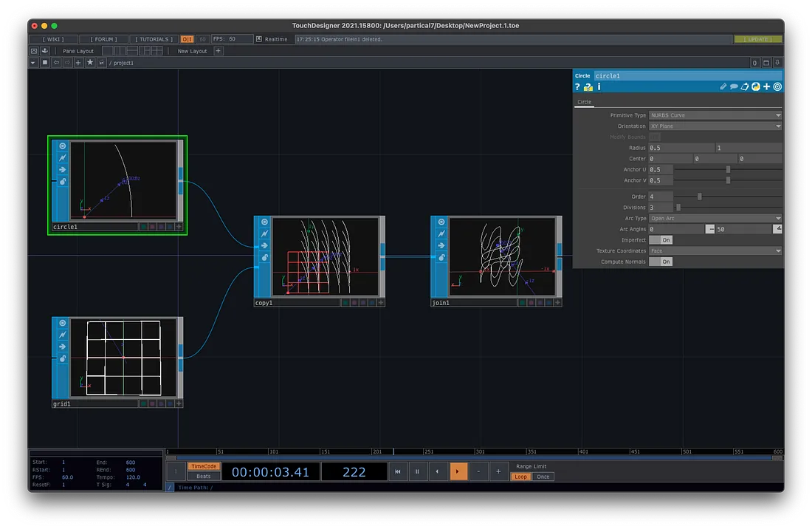Open the Arc Type dropdown
Screen dimensions: 812x529
coord(715,219)
